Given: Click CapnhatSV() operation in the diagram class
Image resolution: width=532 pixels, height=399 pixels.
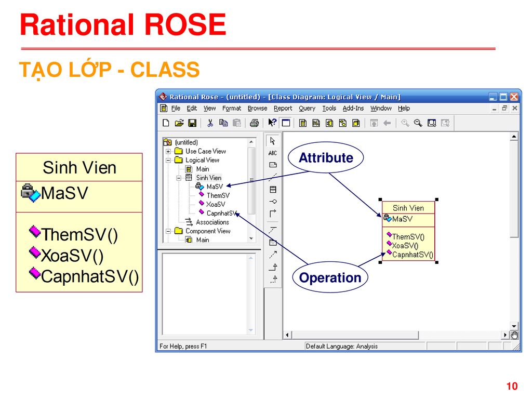Looking at the screenshot, I should click(x=413, y=255).
